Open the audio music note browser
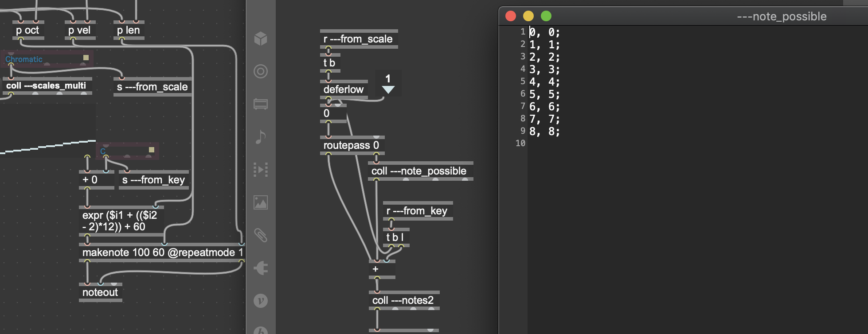868x334 pixels. [x=261, y=137]
